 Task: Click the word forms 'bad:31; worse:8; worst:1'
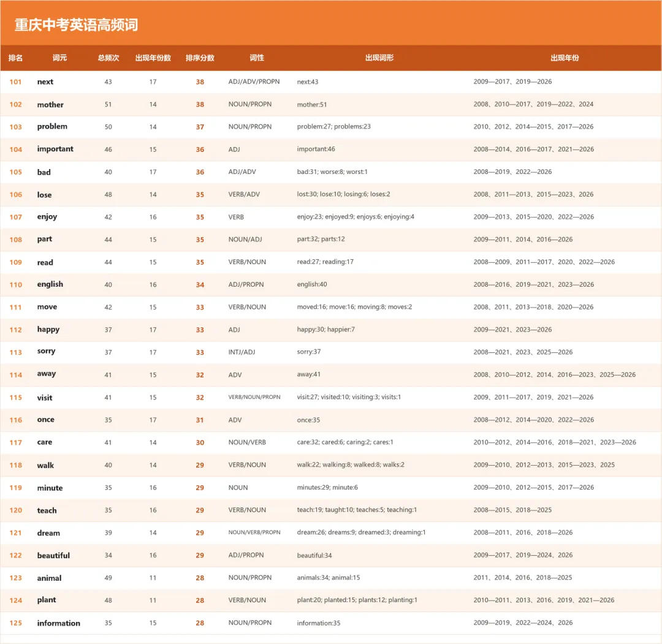click(x=332, y=172)
